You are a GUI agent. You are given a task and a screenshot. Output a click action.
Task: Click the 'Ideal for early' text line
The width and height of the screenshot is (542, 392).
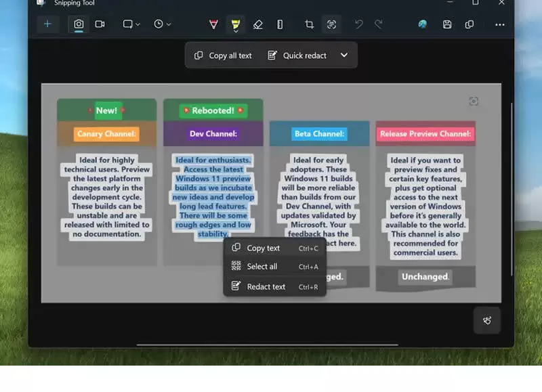point(318,160)
